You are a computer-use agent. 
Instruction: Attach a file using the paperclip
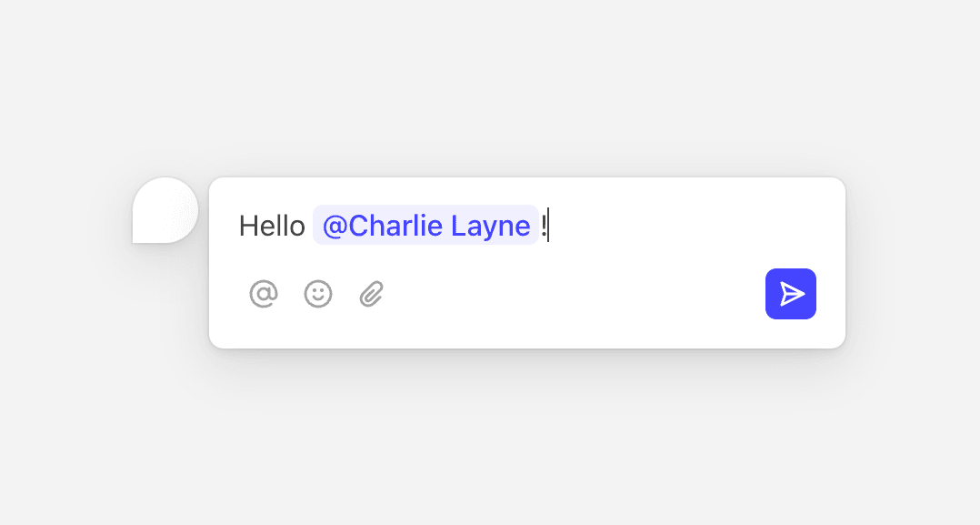pos(372,294)
